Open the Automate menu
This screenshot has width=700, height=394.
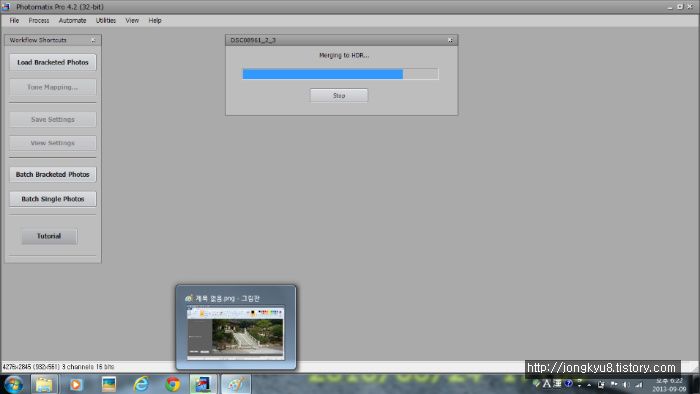[72, 21]
